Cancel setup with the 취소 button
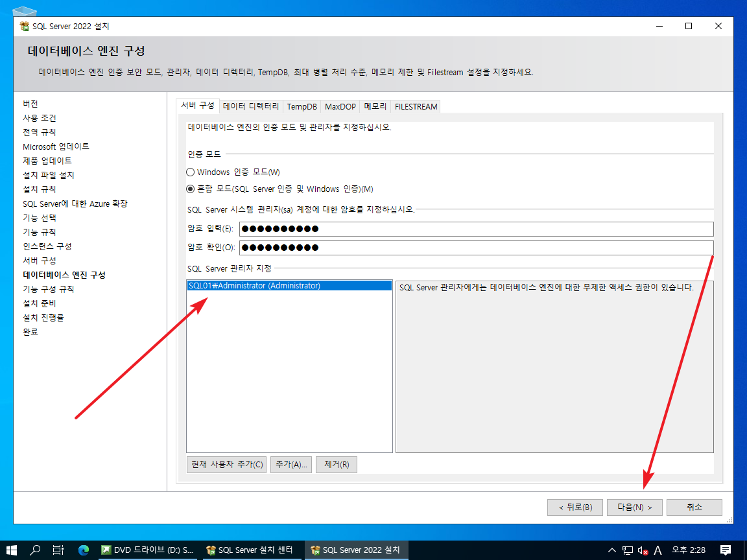The height and width of the screenshot is (560, 747). click(694, 507)
